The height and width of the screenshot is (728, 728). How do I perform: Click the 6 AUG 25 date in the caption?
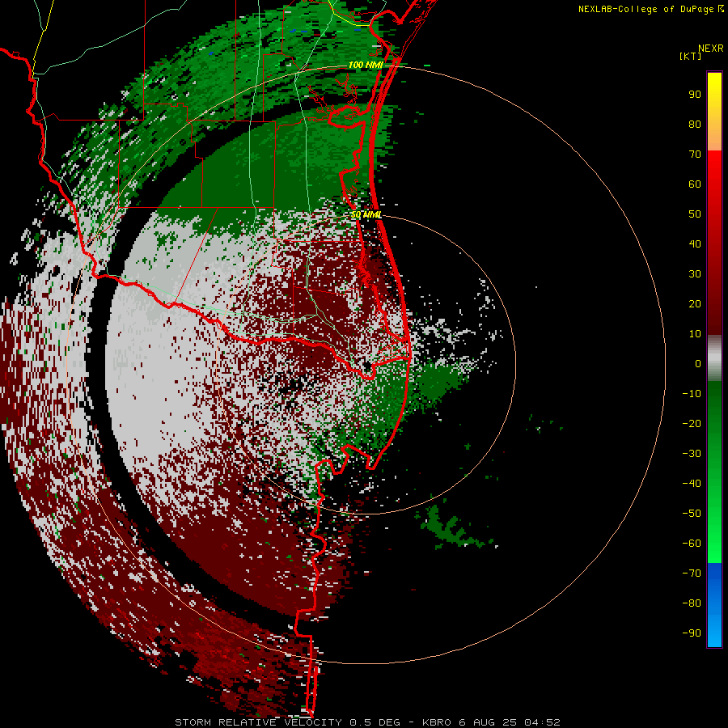coord(488,722)
